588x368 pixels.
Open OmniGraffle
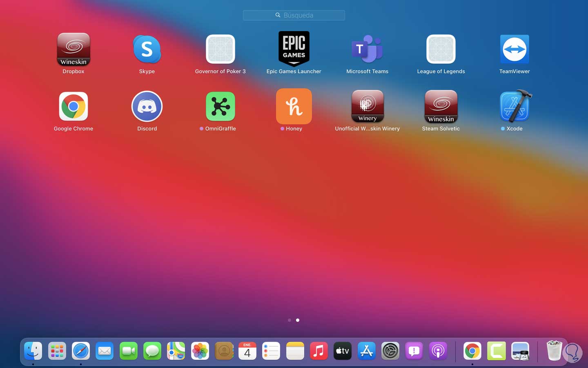[220, 106]
